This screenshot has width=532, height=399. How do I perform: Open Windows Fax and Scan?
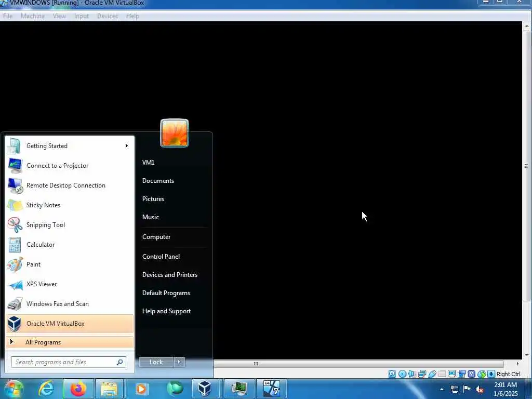click(70, 303)
